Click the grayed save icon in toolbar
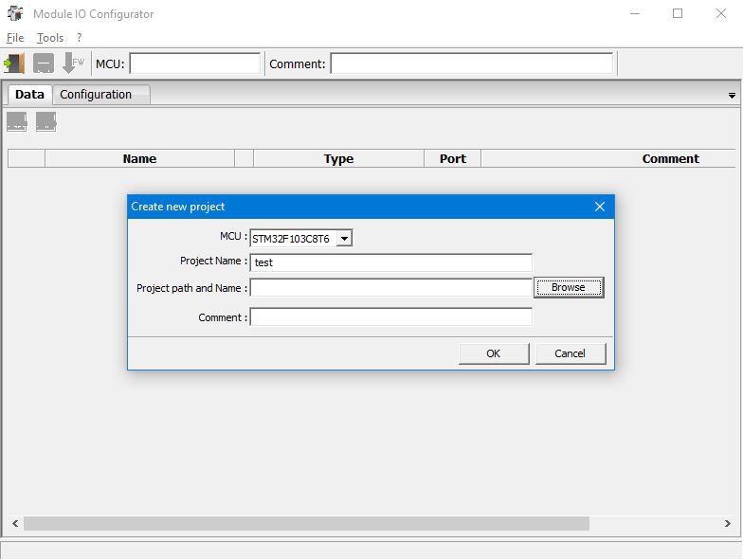This screenshot has width=743, height=560. 44,63
